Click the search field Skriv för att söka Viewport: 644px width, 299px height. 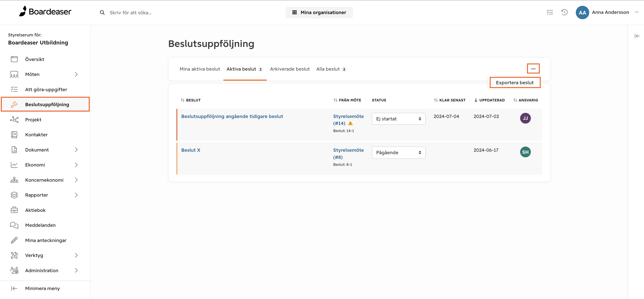[131, 13]
